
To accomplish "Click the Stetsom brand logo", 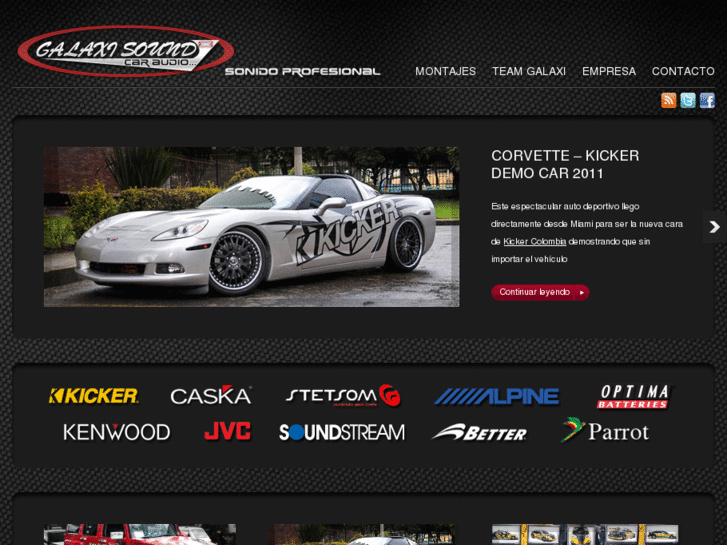I will 343,395.
